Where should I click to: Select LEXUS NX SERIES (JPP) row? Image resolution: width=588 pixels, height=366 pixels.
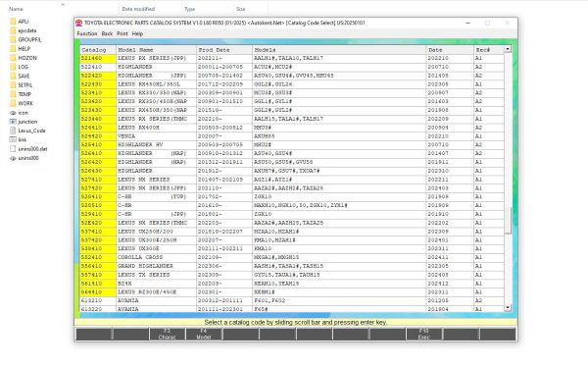coord(292,188)
